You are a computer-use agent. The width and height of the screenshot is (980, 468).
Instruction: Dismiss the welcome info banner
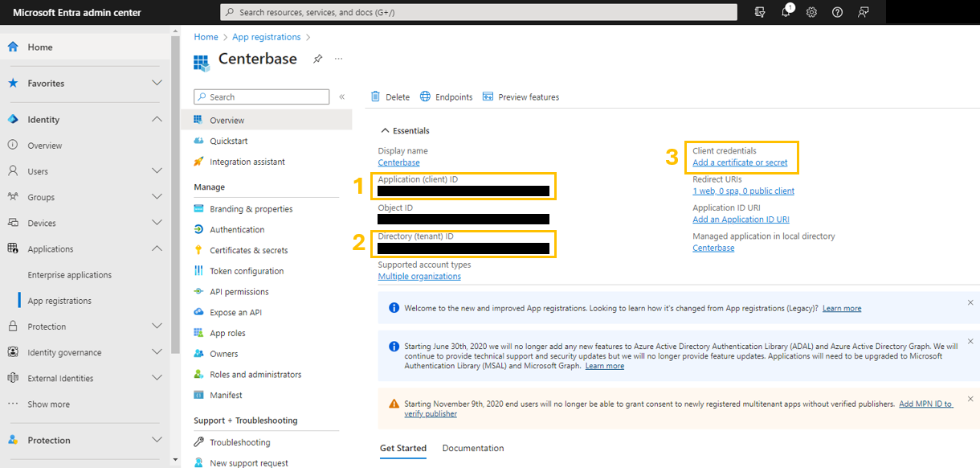point(970,303)
